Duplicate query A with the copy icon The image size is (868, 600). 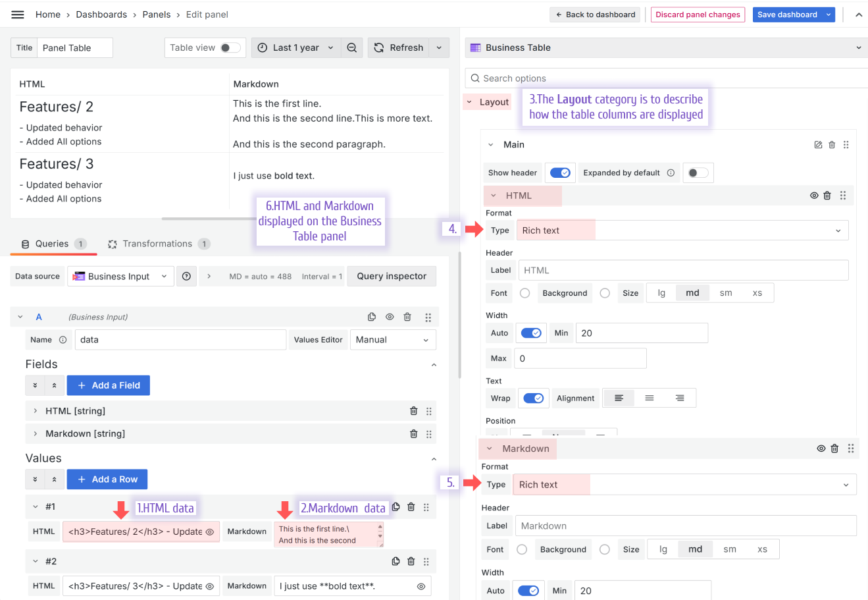tap(372, 317)
